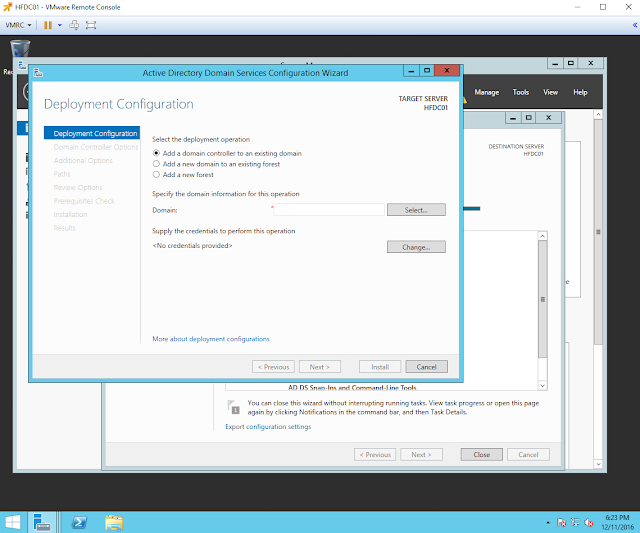Screen dimensions: 640x533
Task: Click the network status tray icon
Action: point(575,522)
